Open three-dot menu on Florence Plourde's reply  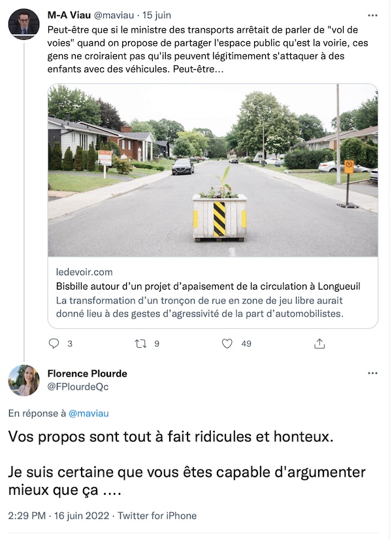click(372, 373)
